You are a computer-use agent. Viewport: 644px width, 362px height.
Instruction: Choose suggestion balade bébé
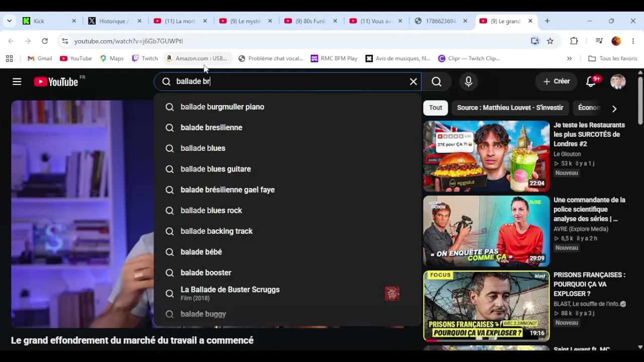pos(287,252)
